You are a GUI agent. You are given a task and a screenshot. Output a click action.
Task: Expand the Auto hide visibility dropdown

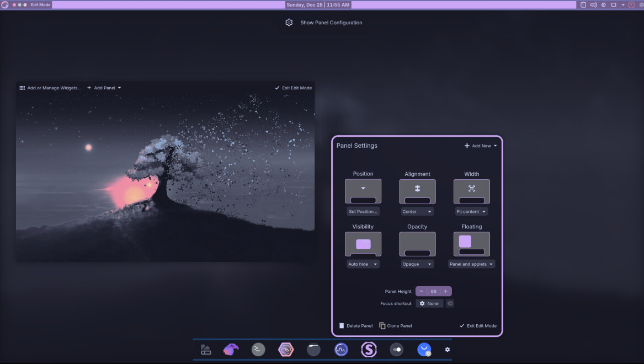[x=363, y=264]
